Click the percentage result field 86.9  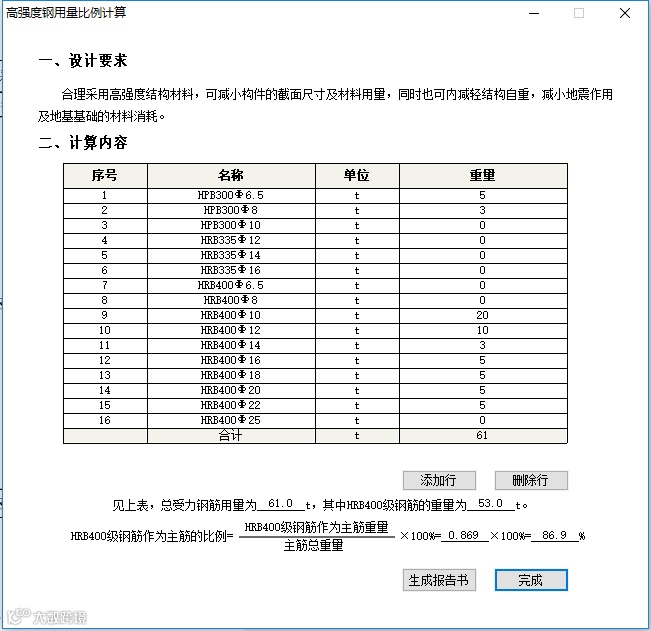tap(555, 536)
